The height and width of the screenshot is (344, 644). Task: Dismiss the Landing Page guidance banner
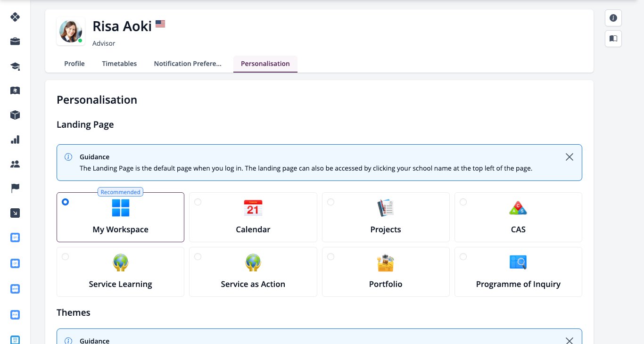pos(570,157)
